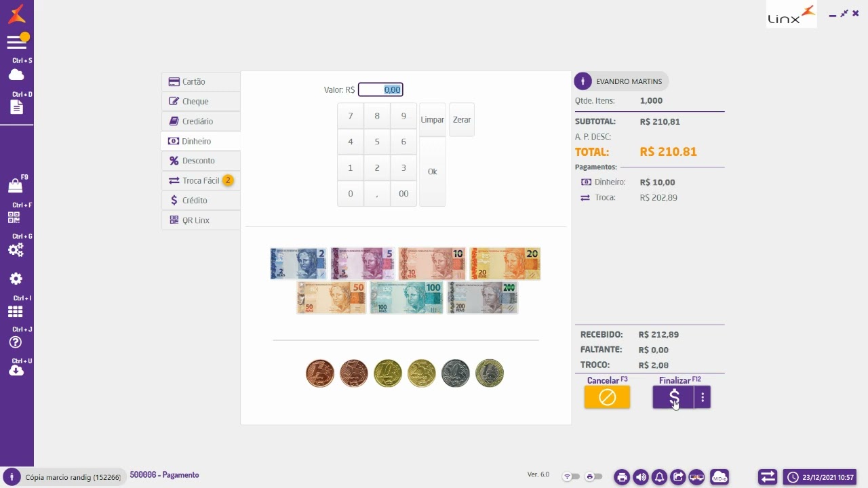Click the speaker sound icon in the status bar
The height and width of the screenshot is (488, 868).
(x=641, y=477)
